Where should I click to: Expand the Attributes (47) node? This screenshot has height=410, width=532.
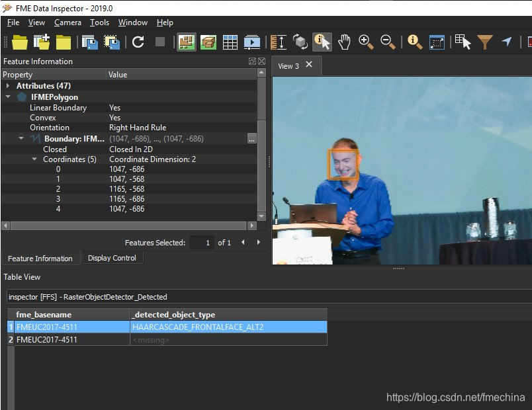tap(8, 86)
